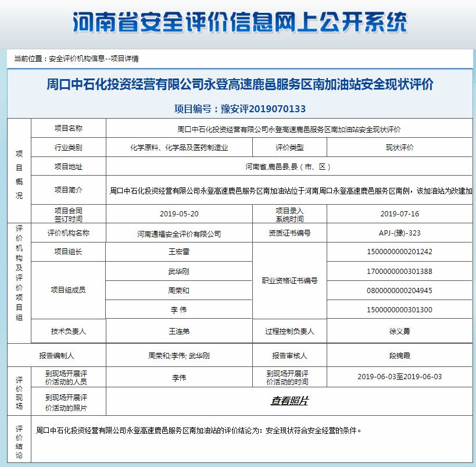
Task: Click team member name 武华刚
Action: (x=179, y=272)
